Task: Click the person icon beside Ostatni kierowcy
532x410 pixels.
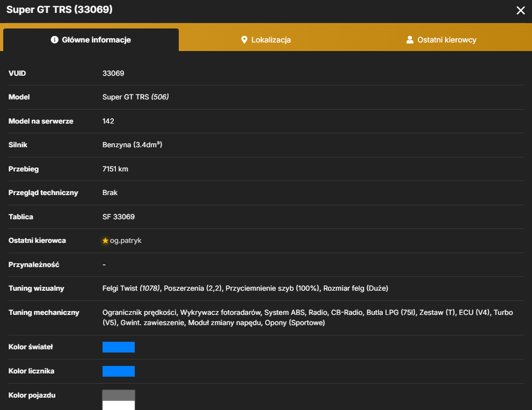Action: click(410, 40)
